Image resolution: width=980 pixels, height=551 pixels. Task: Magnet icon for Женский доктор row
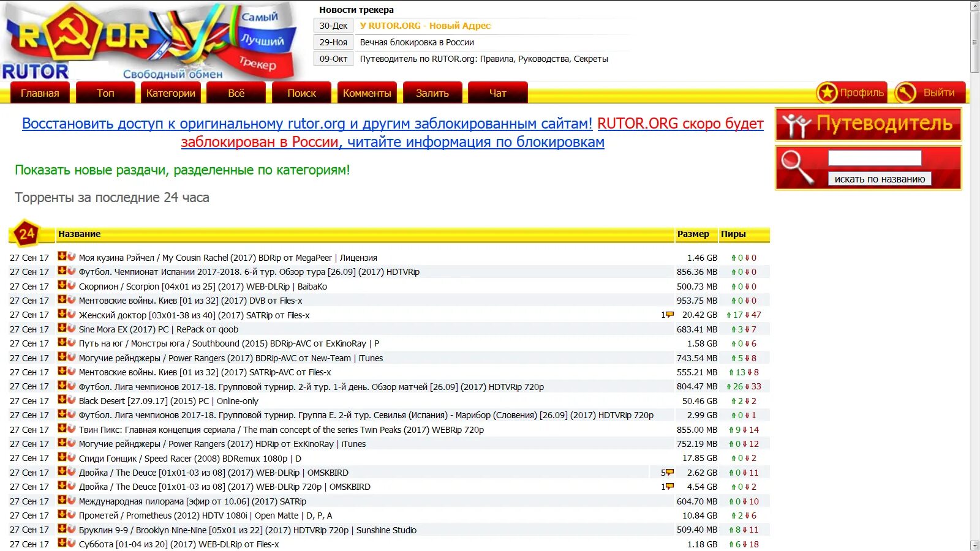pos(72,314)
